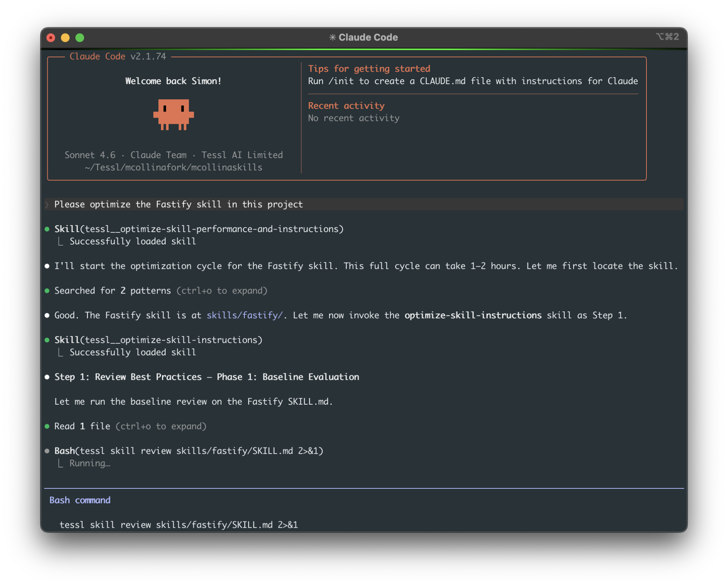Click the Bash command prompt heading
Image resolution: width=728 pixels, height=586 pixels.
(80, 500)
